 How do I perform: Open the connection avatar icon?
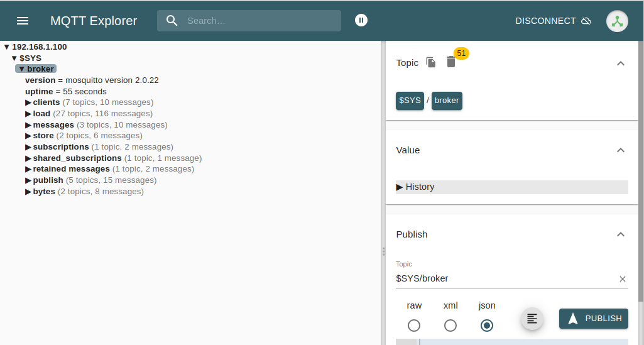tap(618, 21)
